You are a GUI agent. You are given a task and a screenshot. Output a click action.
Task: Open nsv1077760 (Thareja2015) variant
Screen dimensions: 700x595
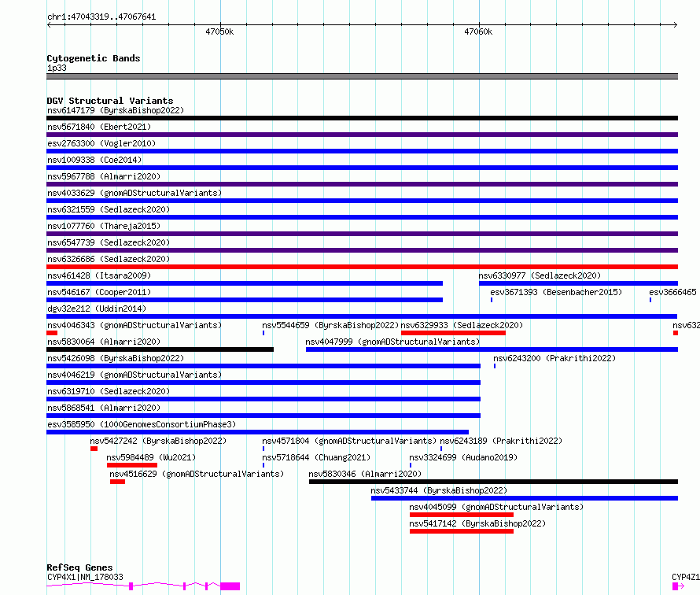[104, 226]
